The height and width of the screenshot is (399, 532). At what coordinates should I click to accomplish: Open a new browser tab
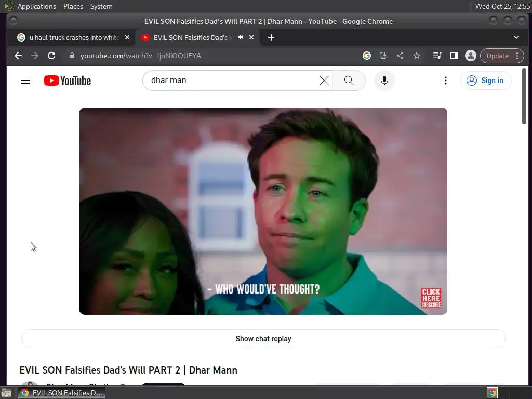271,37
